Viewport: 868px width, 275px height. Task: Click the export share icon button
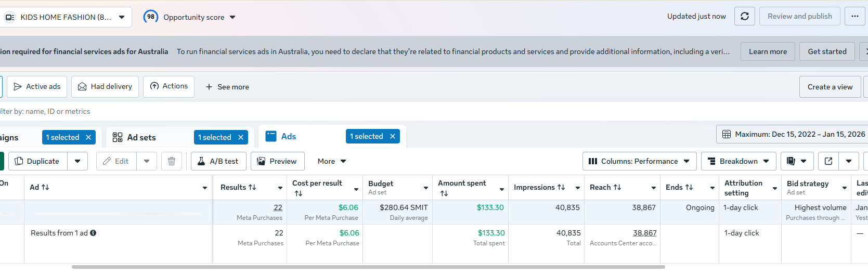[x=828, y=161]
